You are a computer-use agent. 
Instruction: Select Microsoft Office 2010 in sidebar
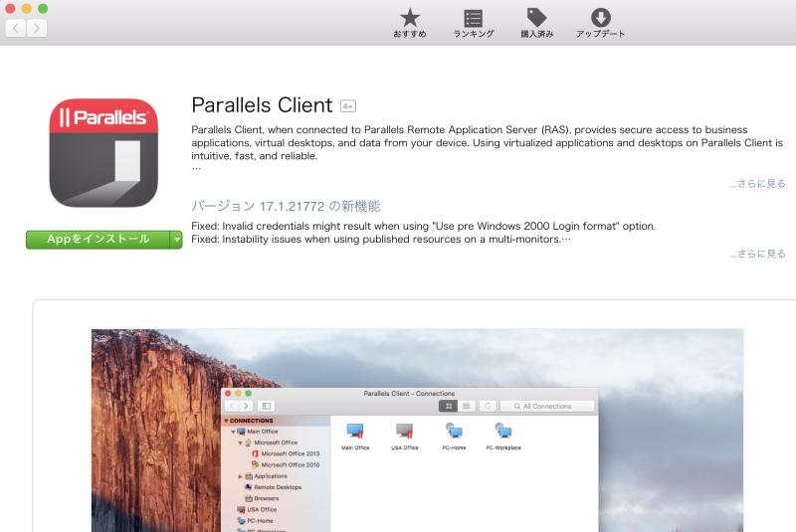[x=286, y=465]
